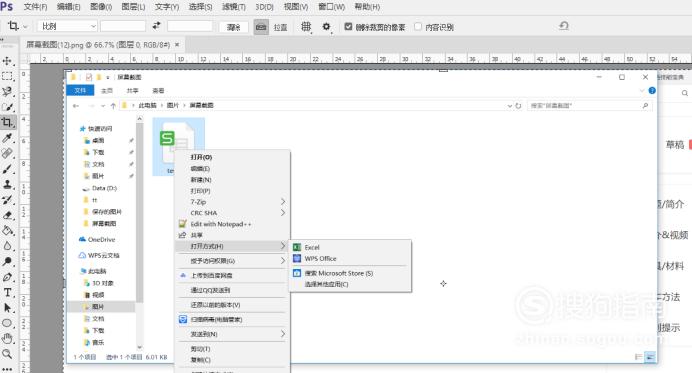Select the Ellipse shape tool
Image resolution: width=692 pixels, height=373 pixels.
(x=7, y=323)
